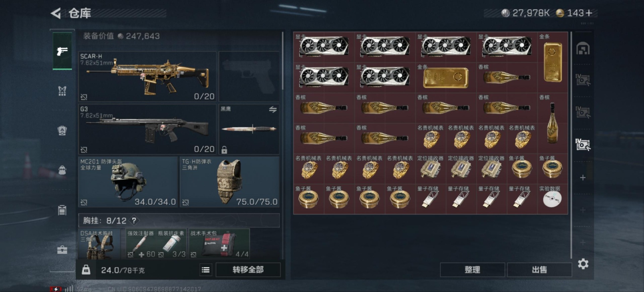The height and width of the screenshot is (292, 644).
Task: Go back with the arrow beside 仓库
Action: 56,13
